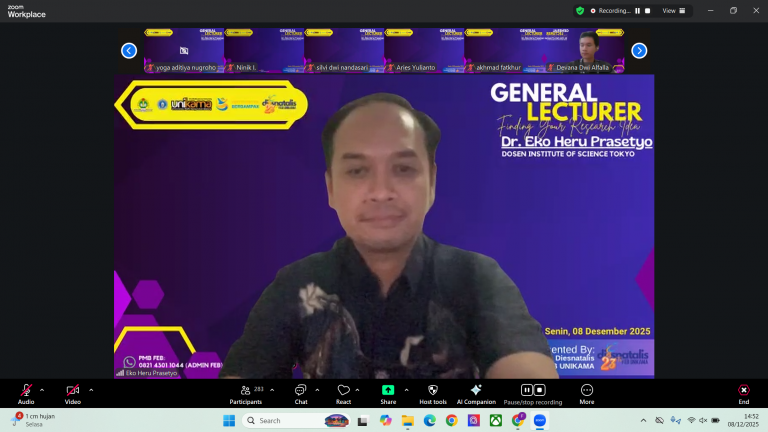Open the Participants panel
The width and height of the screenshot is (768, 432).
click(245, 390)
